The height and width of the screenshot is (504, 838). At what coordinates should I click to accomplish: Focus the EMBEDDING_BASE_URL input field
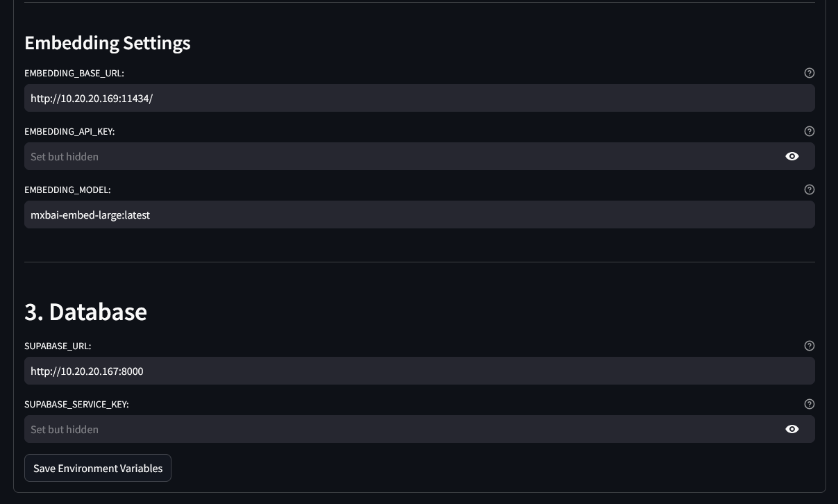click(x=419, y=98)
